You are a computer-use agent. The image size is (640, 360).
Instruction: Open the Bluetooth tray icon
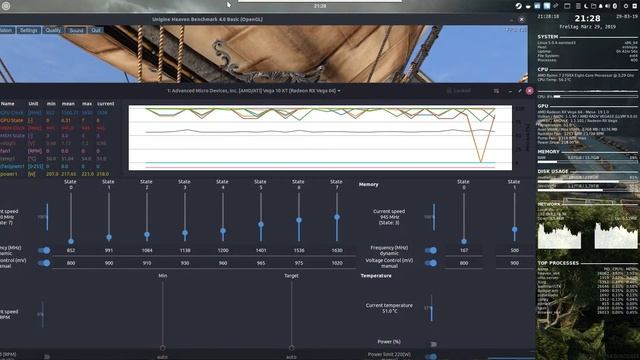pyautogui.click(x=615, y=6)
